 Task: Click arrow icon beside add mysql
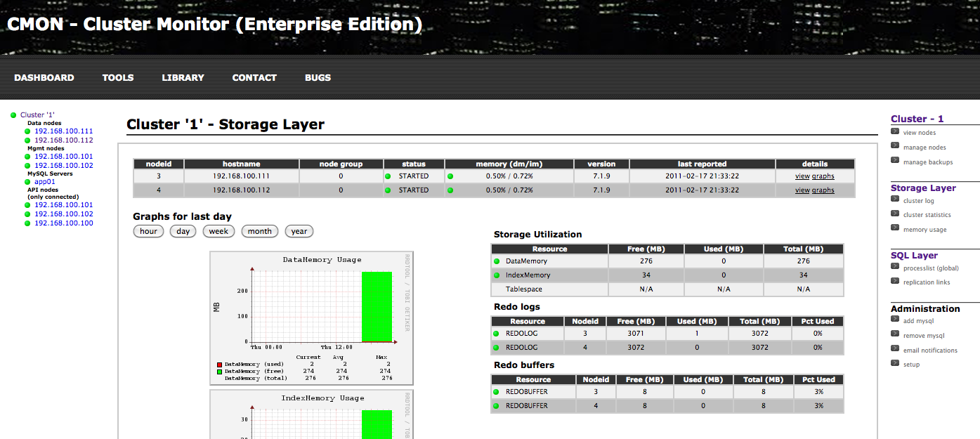point(895,320)
